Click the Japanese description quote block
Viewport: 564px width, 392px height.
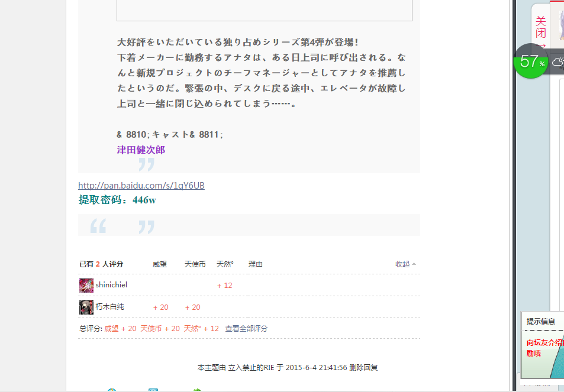click(x=260, y=89)
